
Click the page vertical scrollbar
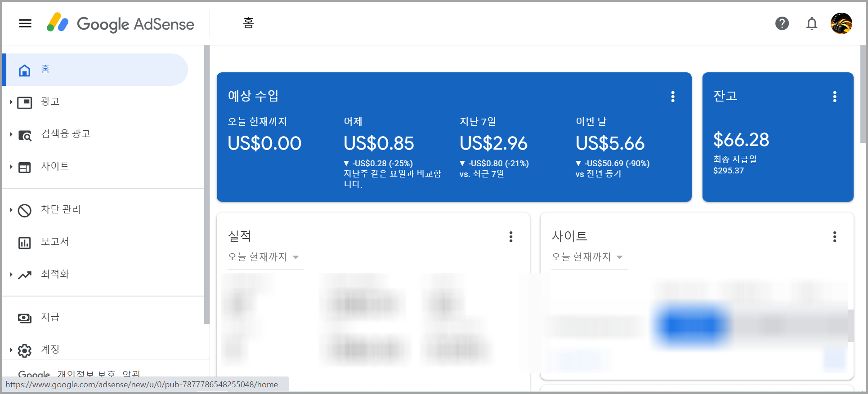tap(863, 94)
